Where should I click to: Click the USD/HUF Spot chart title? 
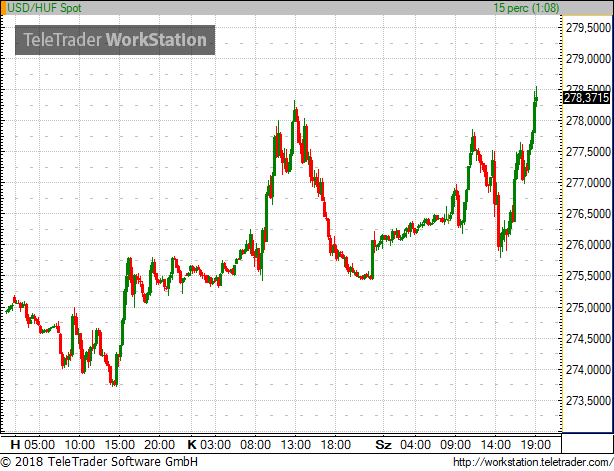[x=44, y=7]
